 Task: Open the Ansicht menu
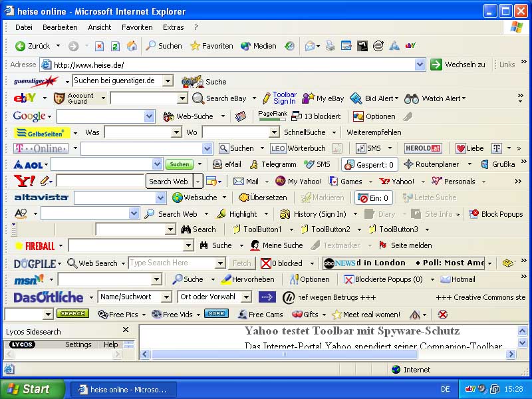point(99,27)
